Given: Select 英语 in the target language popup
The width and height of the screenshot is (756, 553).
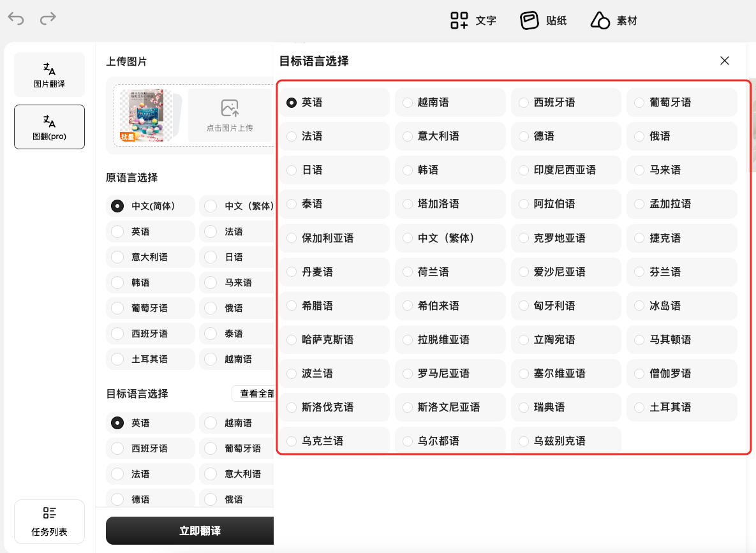Looking at the screenshot, I should click(x=334, y=102).
